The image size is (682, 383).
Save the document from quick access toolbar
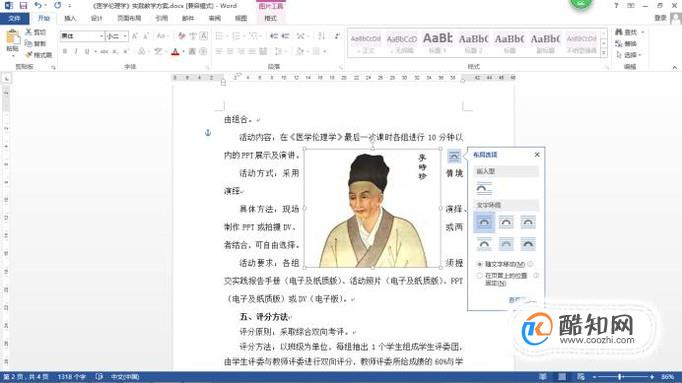[x=23, y=6]
